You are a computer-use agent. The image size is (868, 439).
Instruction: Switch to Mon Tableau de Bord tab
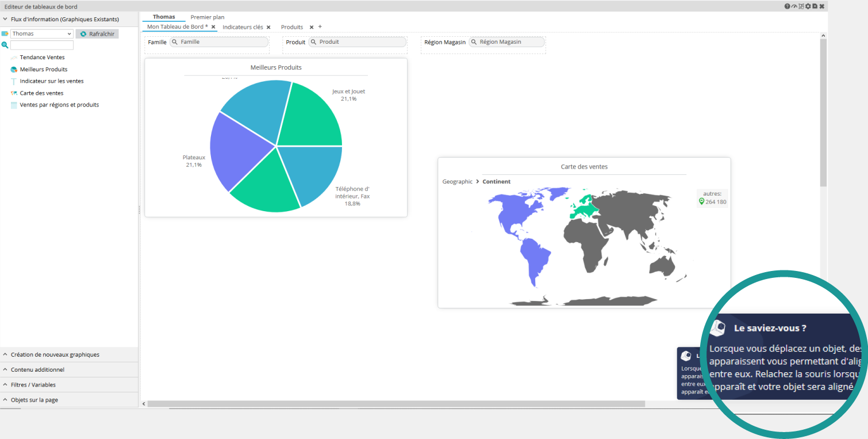(x=177, y=26)
